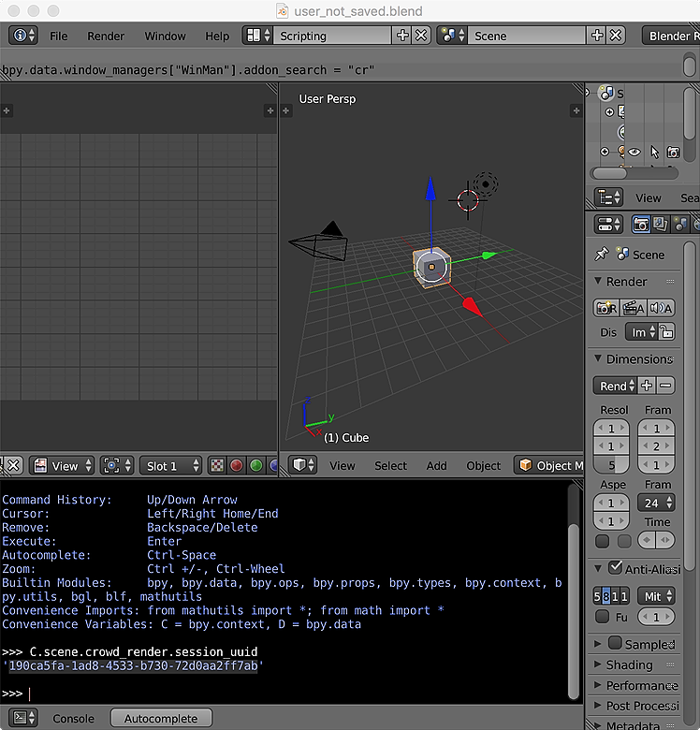Click the Scripting layout name field
Viewport: 700px width, 730px height.
tap(333, 36)
